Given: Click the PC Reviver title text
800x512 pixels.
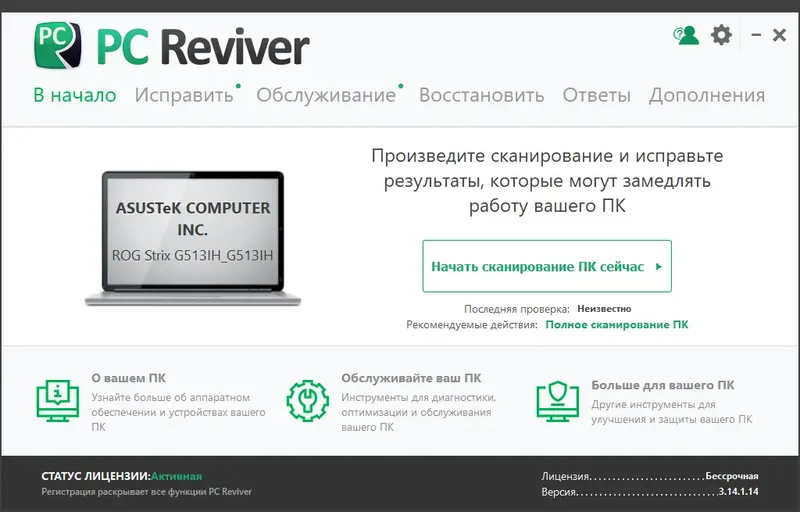Looking at the screenshot, I should coord(203,46).
